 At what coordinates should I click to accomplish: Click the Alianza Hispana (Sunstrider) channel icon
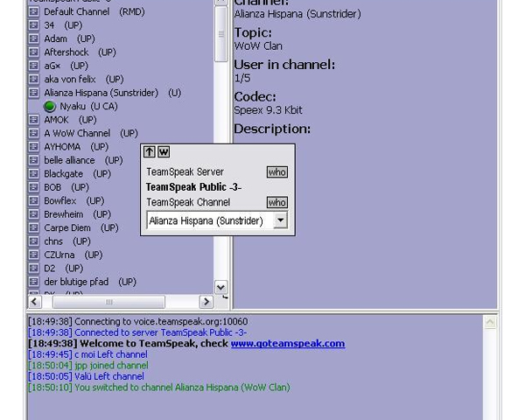33,93
